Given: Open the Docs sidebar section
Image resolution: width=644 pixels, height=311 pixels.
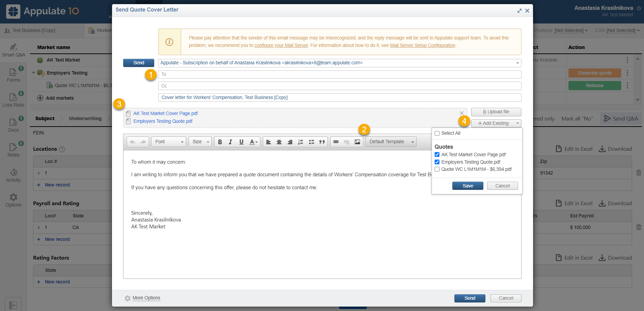Looking at the screenshot, I should [14, 125].
